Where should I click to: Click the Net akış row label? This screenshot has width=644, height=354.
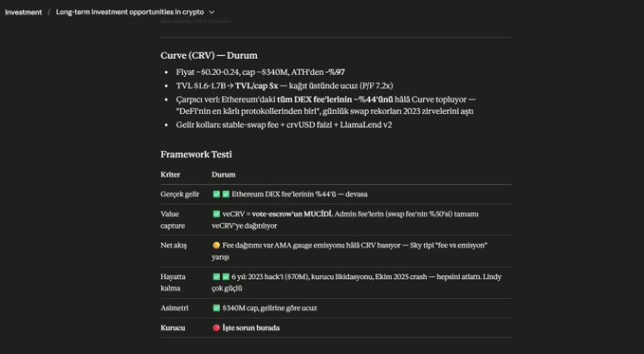tap(174, 246)
